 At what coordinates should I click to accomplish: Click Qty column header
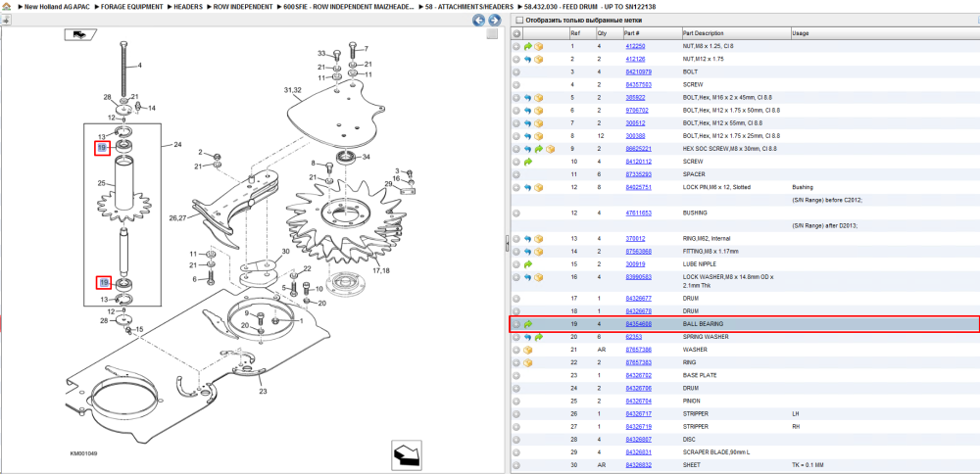[603, 33]
